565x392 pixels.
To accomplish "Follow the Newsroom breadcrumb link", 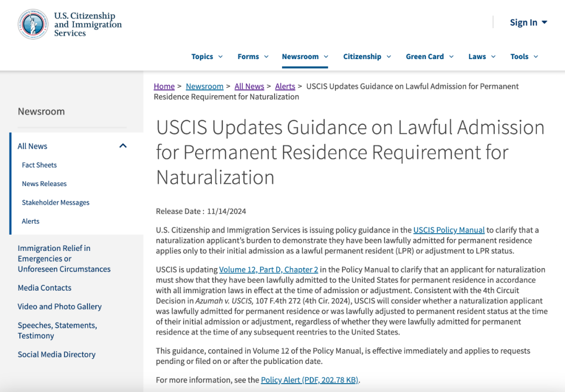I will 205,86.
